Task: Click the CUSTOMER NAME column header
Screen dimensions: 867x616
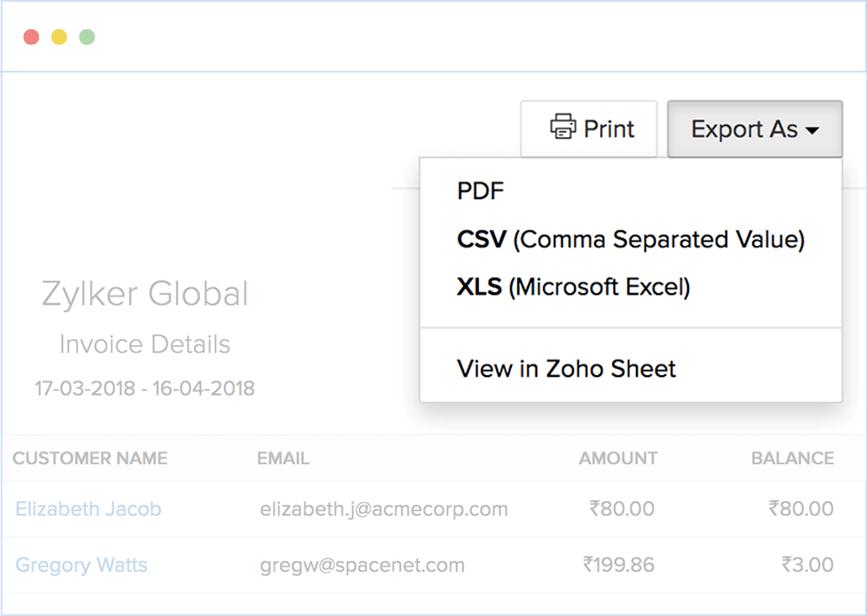Action: pyautogui.click(x=89, y=458)
